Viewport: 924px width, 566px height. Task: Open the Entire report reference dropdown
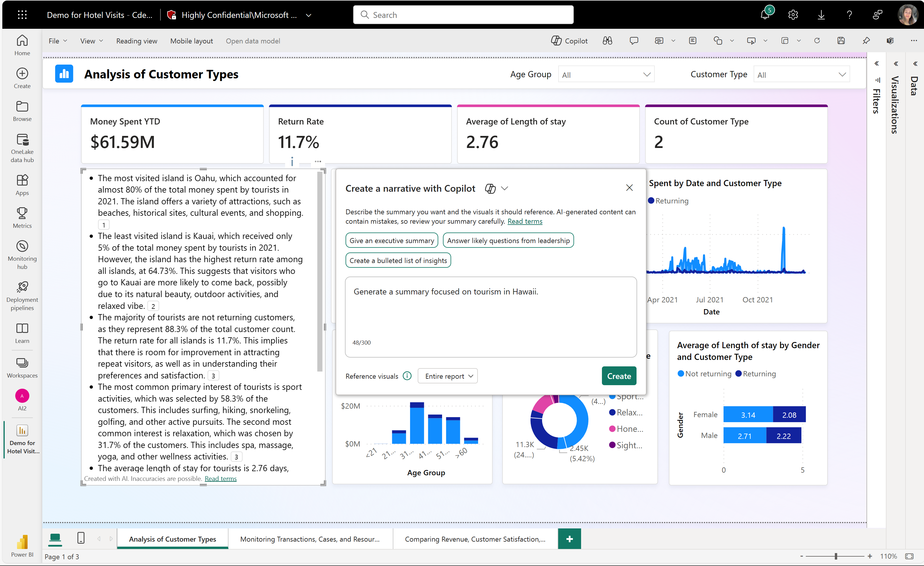[447, 376]
